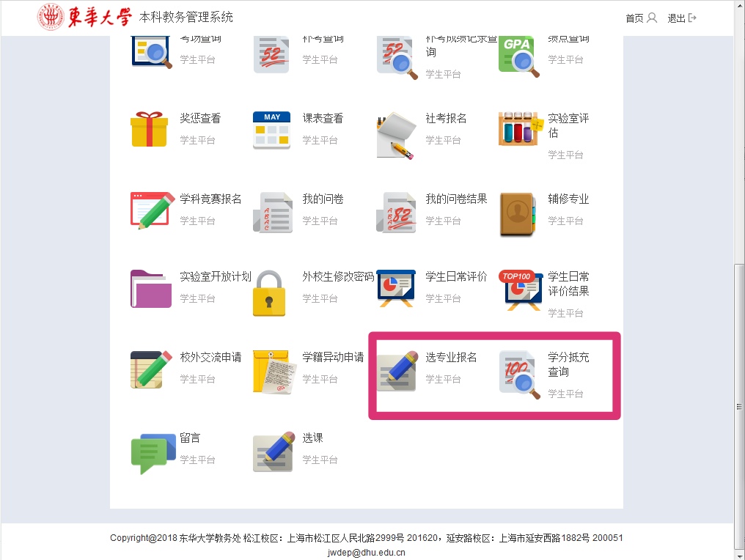Open the 学籍异动申请 envelope icon

[275, 372]
